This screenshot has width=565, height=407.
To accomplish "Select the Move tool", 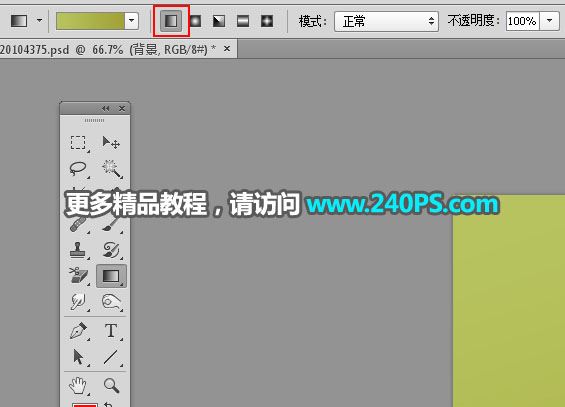I will 111,143.
